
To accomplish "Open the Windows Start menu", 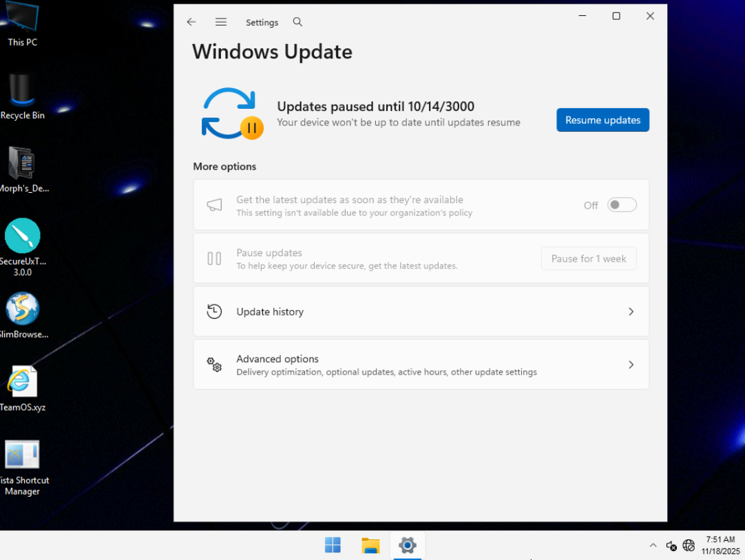I will coord(333,546).
